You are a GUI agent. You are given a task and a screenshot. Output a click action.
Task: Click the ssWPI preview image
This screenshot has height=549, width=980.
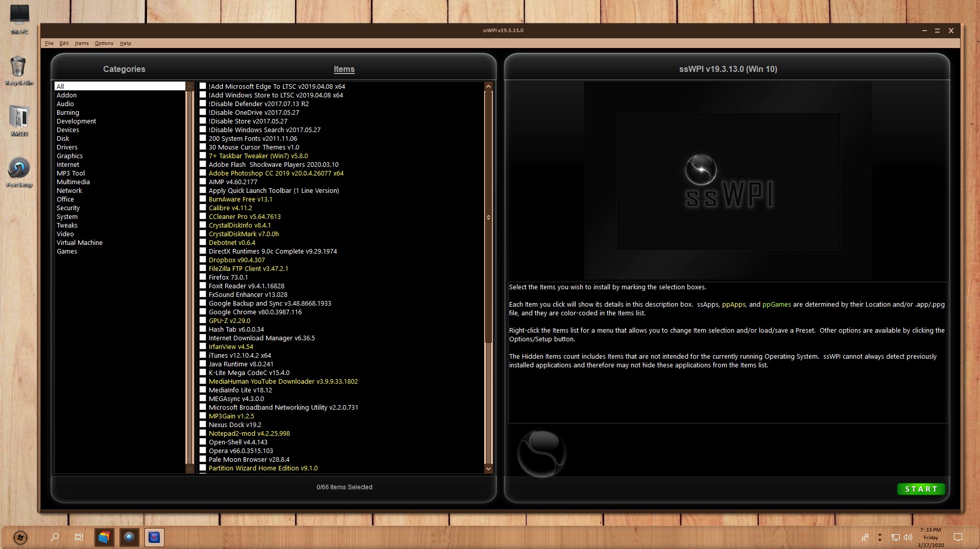point(728,181)
